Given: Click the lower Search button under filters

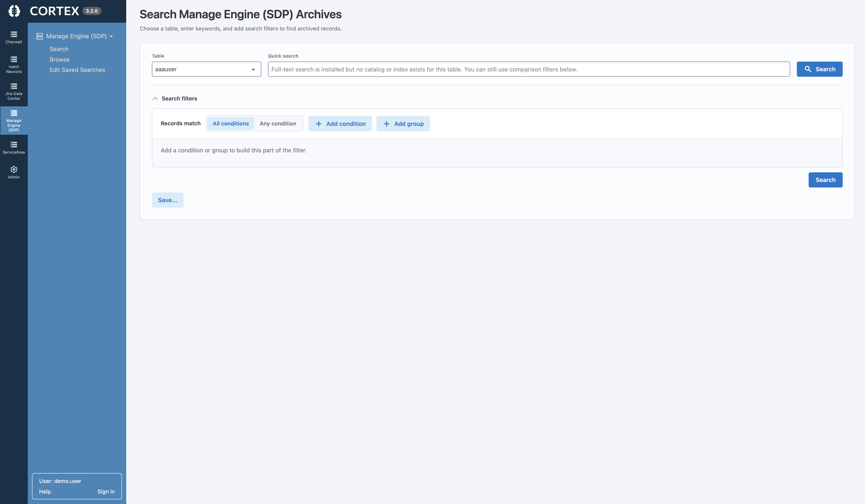Looking at the screenshot, I should click(825, 180).
